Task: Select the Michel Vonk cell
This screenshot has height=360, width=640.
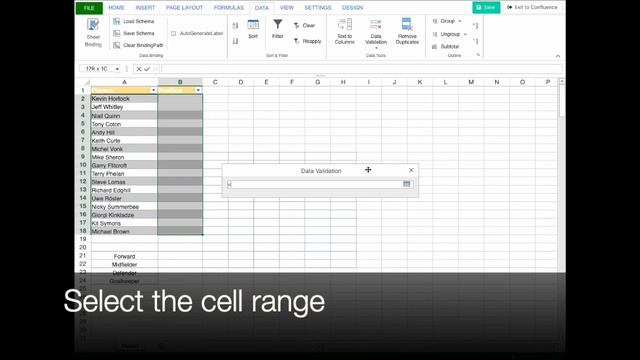Action: coord(124,149)
